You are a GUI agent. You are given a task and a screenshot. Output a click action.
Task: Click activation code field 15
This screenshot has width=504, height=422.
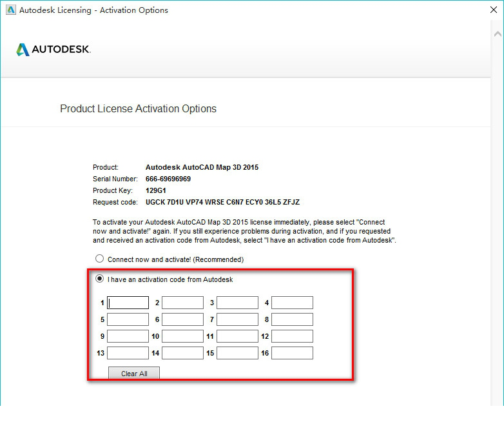coord(237,353)
